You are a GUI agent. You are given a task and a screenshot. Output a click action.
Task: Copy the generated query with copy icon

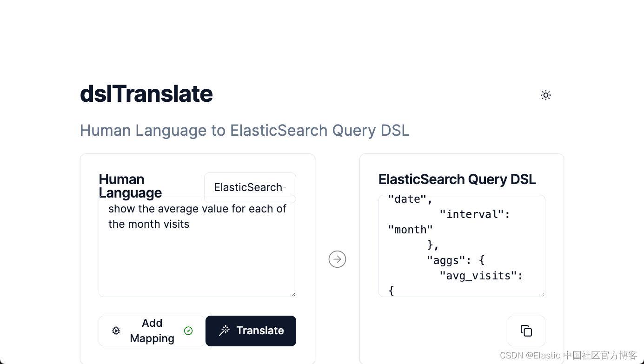click(x=526, y=331)
